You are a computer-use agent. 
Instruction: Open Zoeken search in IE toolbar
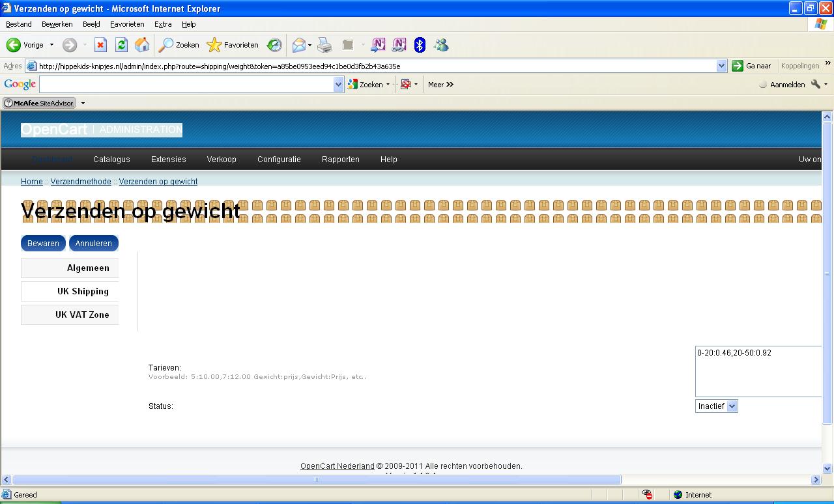(x=179, y=45)
